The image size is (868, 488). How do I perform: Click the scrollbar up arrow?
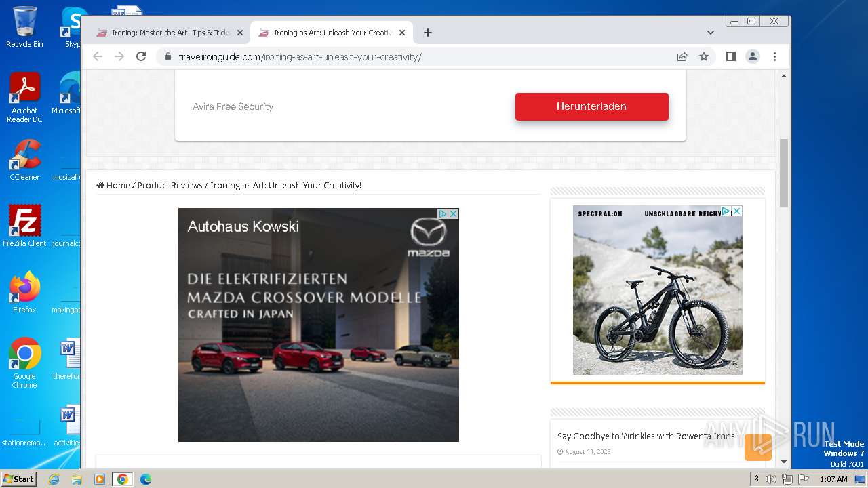(784, 76)
